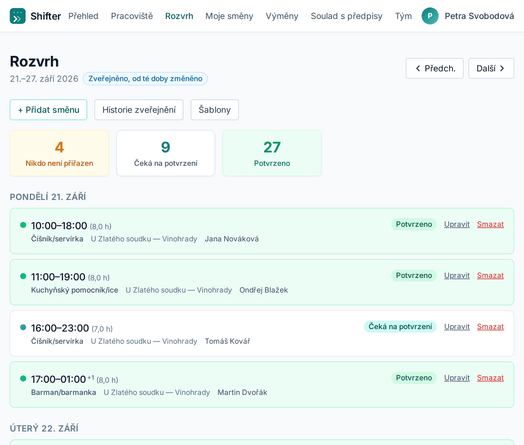Click Potvrzeno badge on Jana Nováková's shift
Screen dimensions: 524x445
[x=414, y=224]
